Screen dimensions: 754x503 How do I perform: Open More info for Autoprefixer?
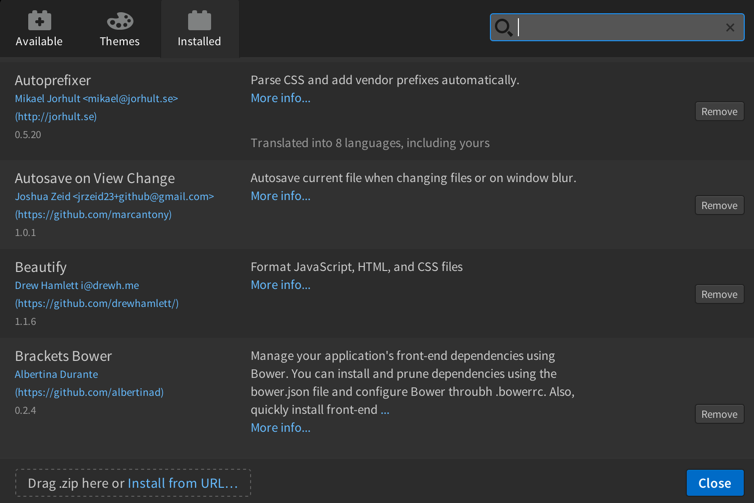click(x=280, y=98)
